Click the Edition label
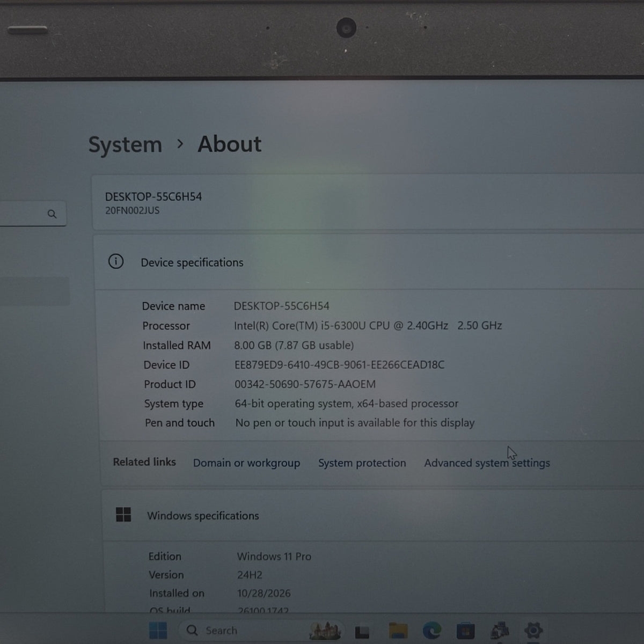The height and width of the screenshot is (644, 644). [x=165, y=557]
